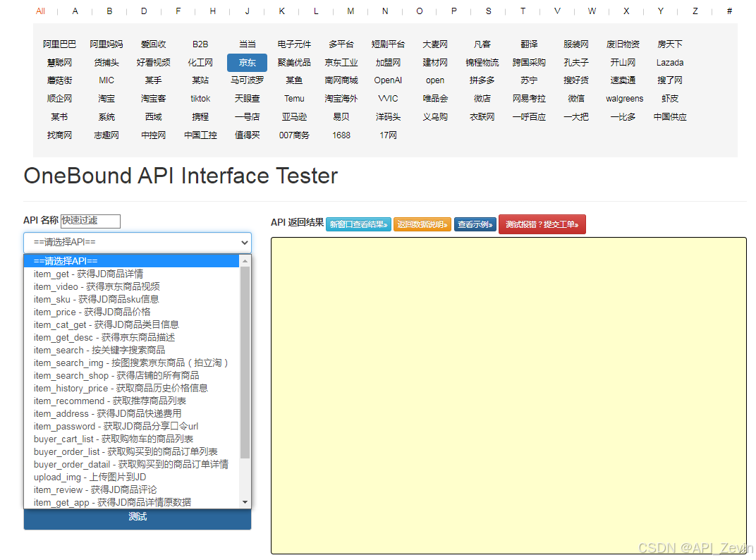Open the 淘宝 platform link

(106, 99)
